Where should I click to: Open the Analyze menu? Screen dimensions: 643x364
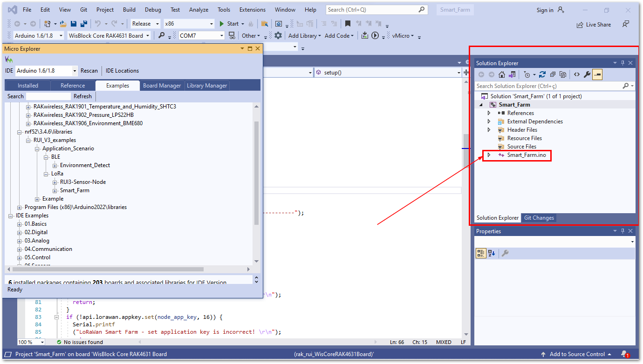click(x=198, y=10)
